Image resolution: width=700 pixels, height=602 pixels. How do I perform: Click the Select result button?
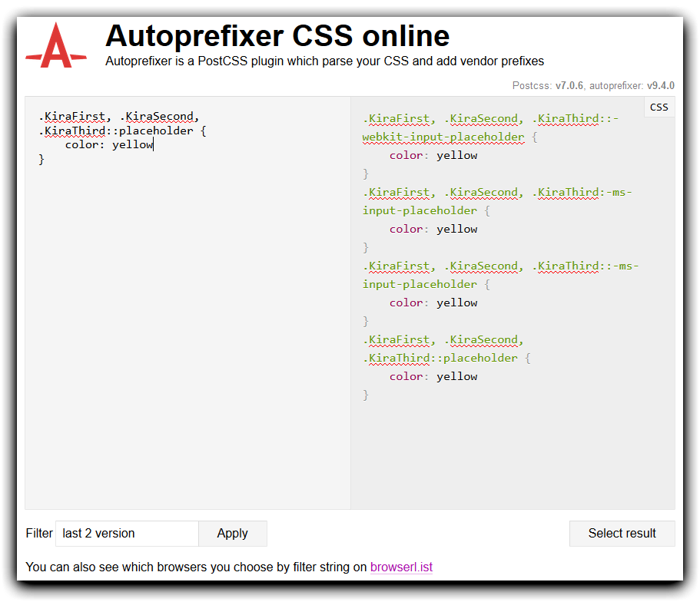[622, 533]
